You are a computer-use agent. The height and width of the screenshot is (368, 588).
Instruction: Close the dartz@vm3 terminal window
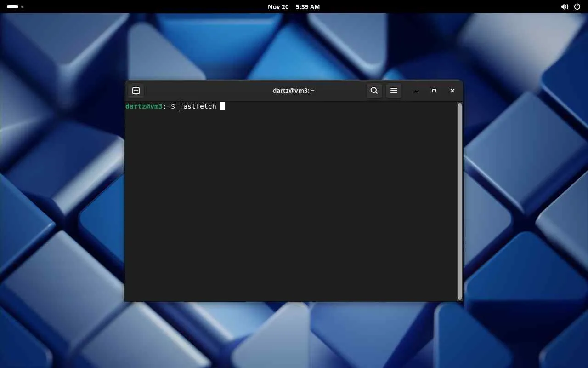[452, 91]
